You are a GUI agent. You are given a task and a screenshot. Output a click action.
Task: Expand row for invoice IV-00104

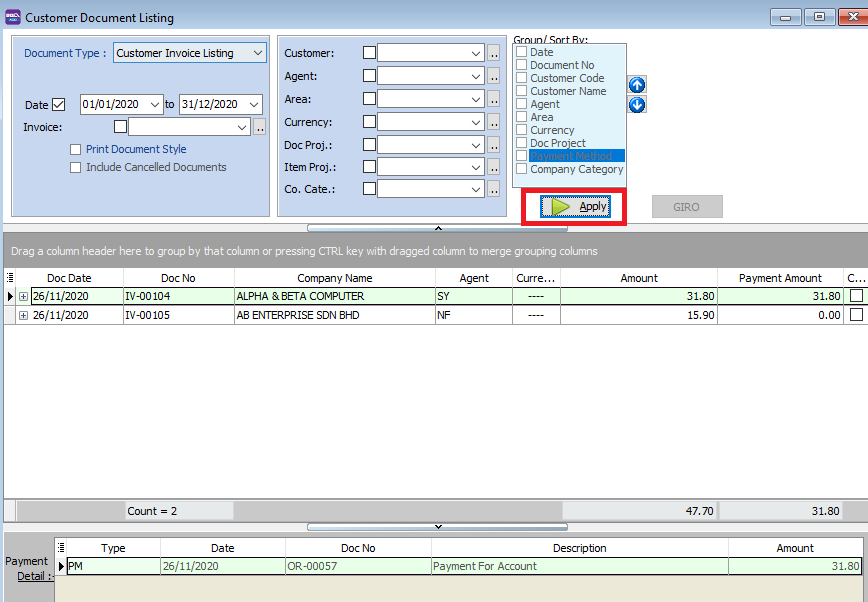click(23, 297)
